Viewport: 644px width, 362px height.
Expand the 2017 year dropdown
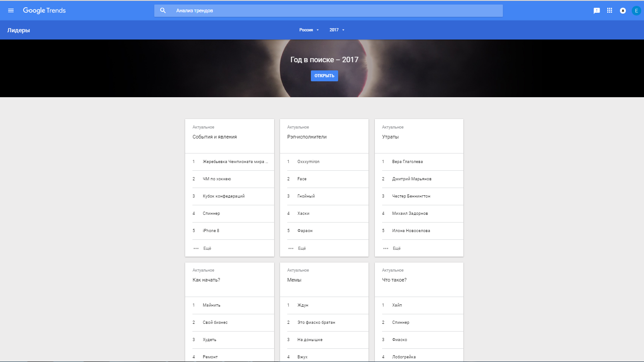(337, 30)
